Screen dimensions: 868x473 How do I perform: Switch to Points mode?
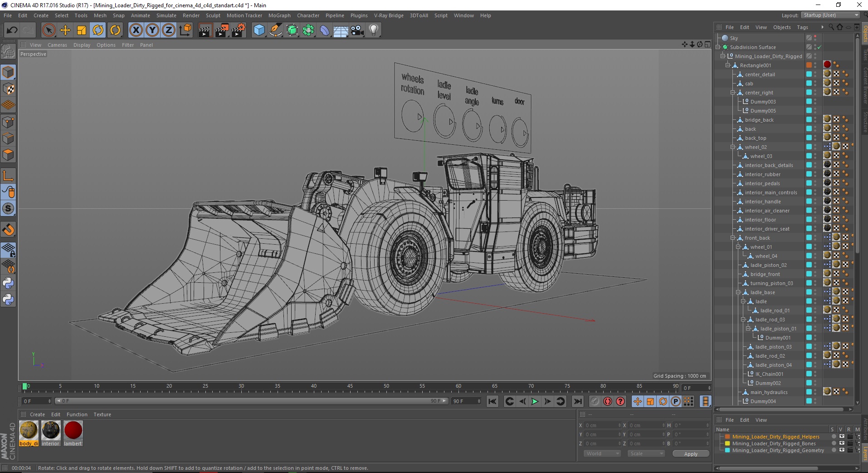click(8, 122)
